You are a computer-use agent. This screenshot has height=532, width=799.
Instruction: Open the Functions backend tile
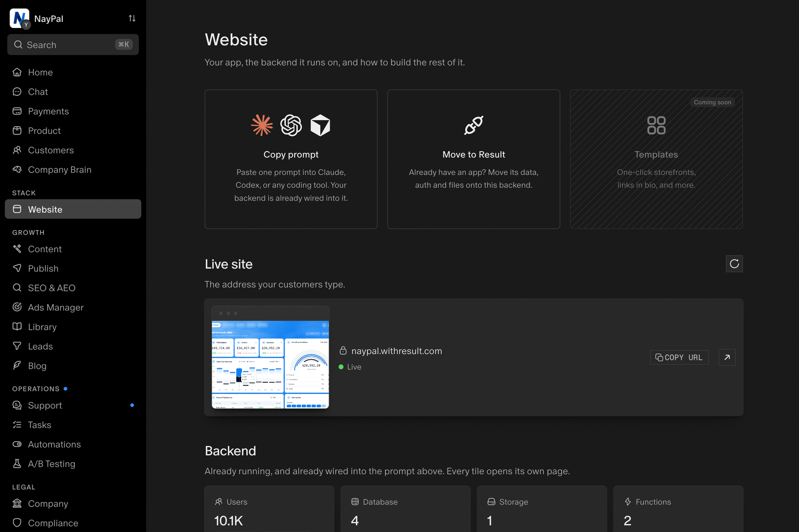pyautogui.click(x=678, y=509)
